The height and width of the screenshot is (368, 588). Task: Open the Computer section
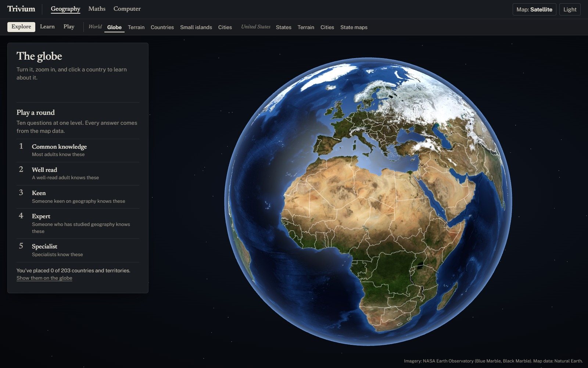click(127, 9)
